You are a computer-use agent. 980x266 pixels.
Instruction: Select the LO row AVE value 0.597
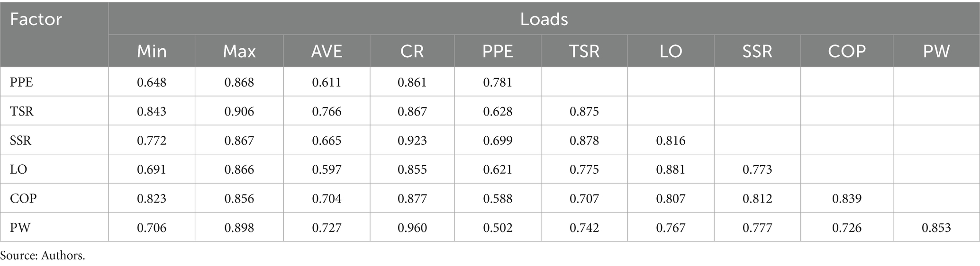click(x=327, y=169)
